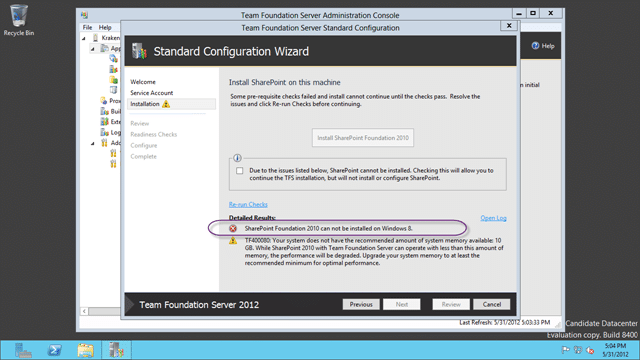Click the Administration Console title bar icon
The image size is (640, 360).
point(84,15)
